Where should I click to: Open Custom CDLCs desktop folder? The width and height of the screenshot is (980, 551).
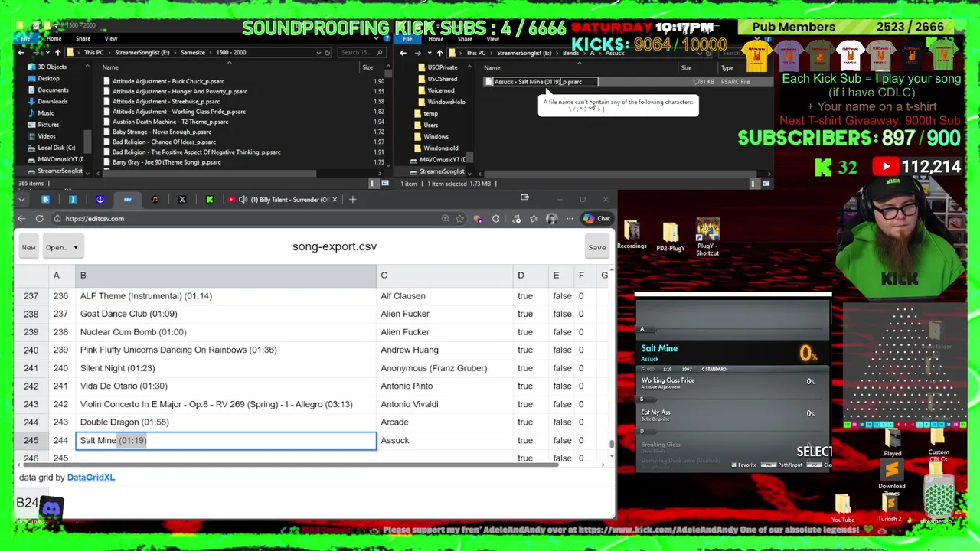(939, 445)
